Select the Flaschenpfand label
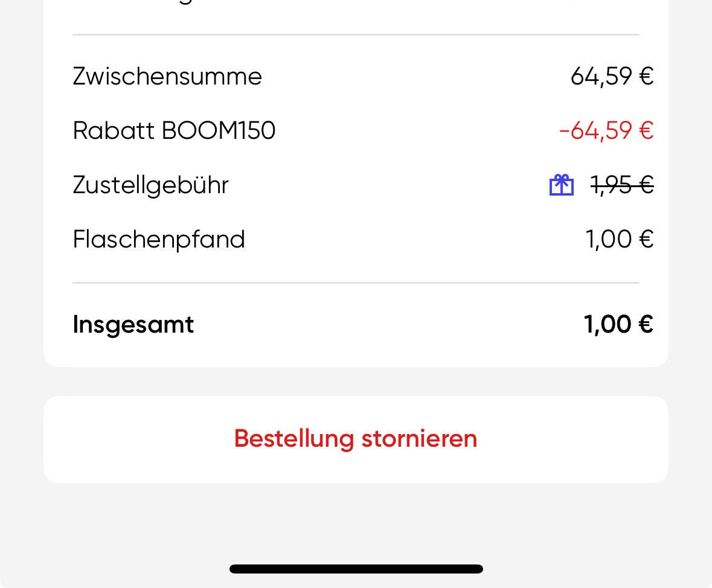The image size is (712, 588). (159, 239)
